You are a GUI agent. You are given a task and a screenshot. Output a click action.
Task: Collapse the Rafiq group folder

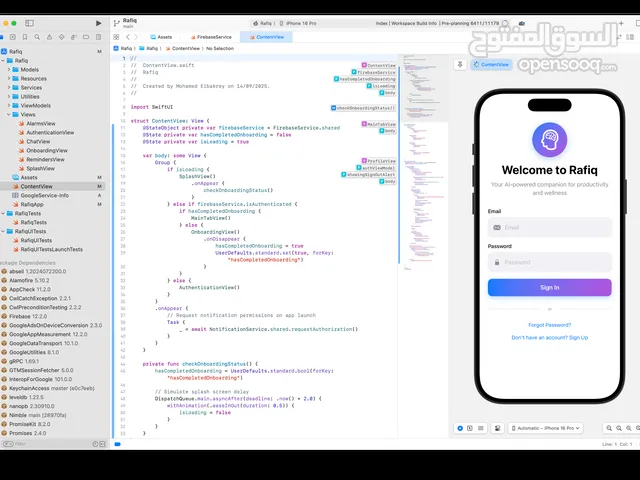coord(3,60)
